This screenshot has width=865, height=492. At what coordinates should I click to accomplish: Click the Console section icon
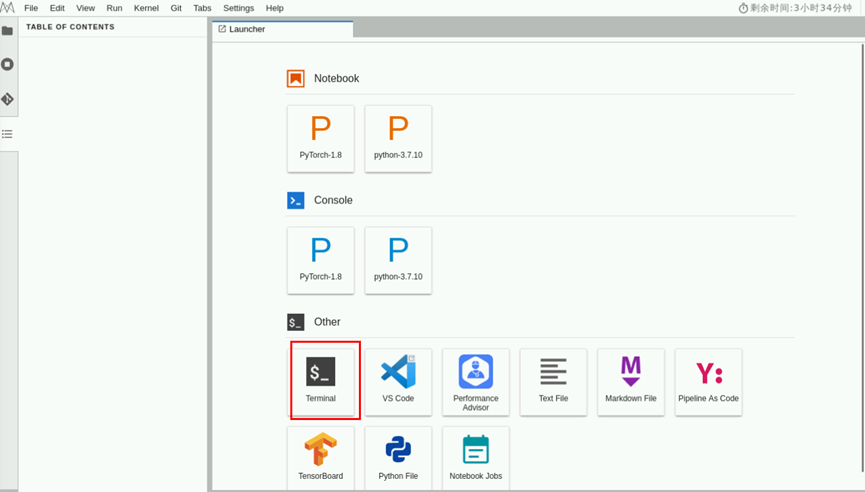[296, 200]
